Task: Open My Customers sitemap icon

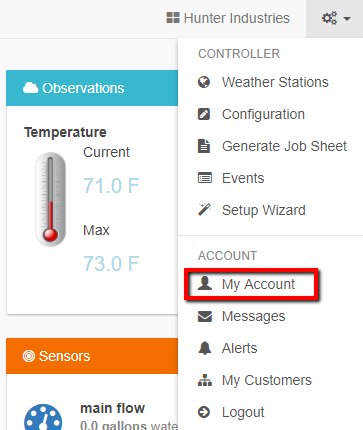Action: coord(205,380)
